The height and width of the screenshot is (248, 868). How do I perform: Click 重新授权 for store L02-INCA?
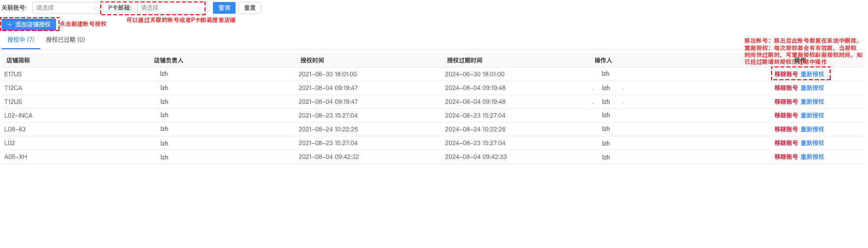pyautogui.click(x=812, y=116)
